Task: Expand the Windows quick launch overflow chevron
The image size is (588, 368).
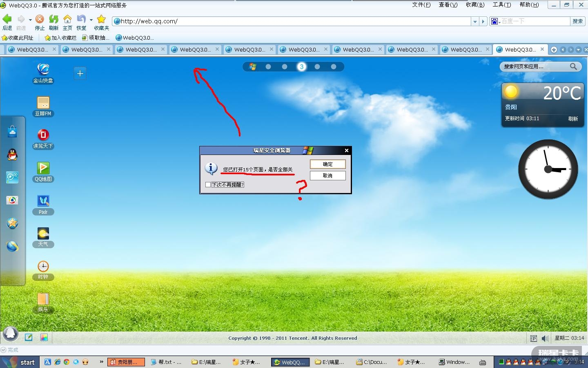Action: click(101, 361)
